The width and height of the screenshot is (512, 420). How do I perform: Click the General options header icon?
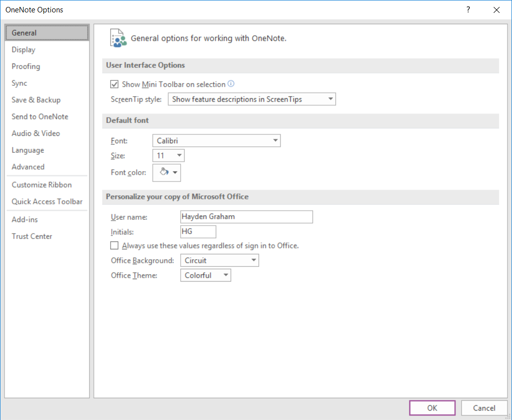click(x=118, y=38)
